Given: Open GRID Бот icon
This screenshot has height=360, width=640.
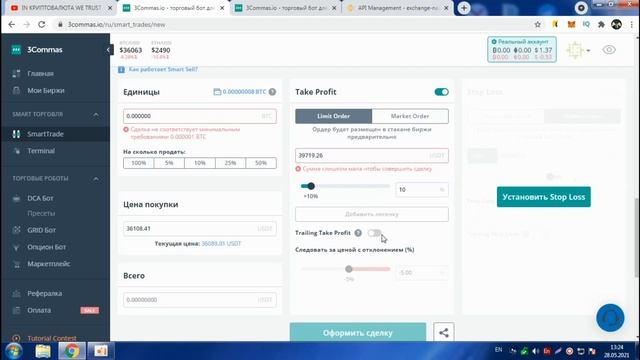Looking at the screenshot, I should point(16,230).
